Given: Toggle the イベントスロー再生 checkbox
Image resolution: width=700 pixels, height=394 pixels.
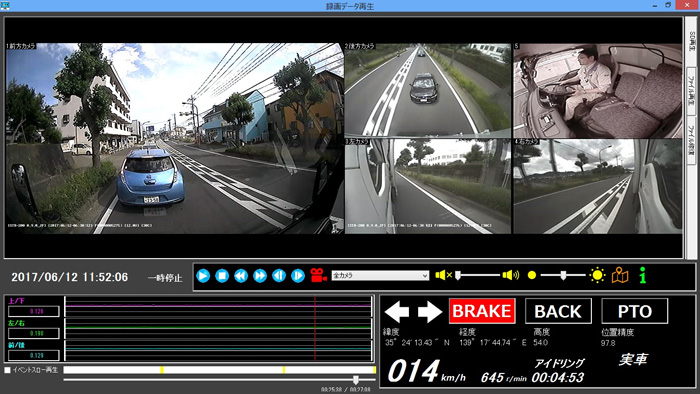Looking at the screenshot, I should click(7, 370).
